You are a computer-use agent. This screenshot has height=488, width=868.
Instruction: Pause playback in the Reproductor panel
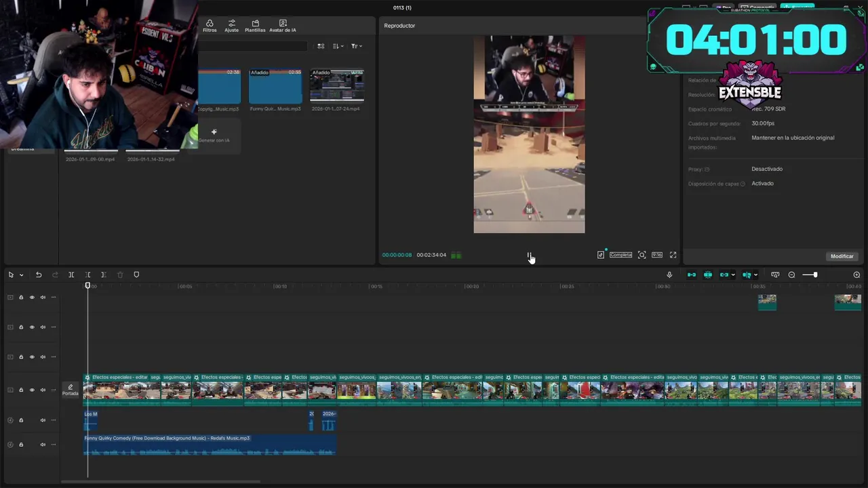pos(529,256)
